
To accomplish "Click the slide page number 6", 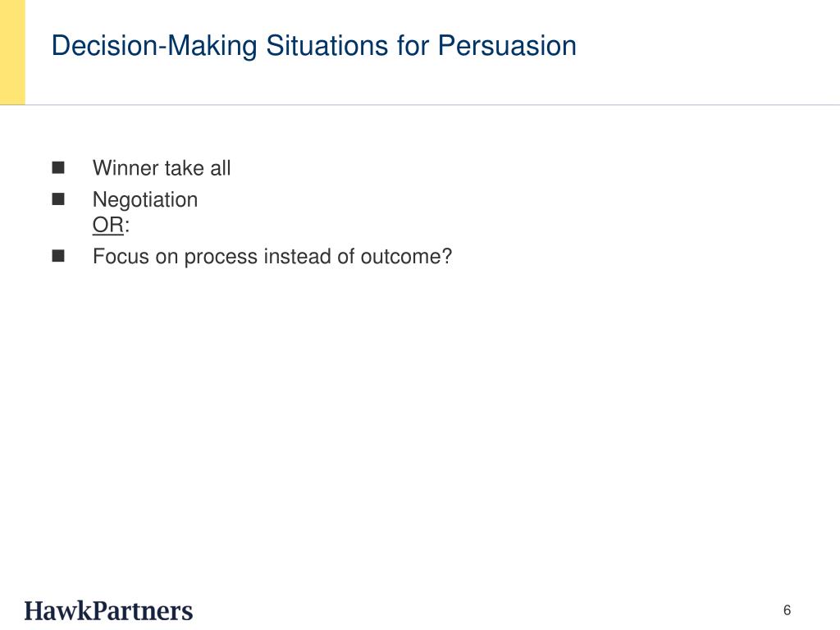I will pos(787,610).
